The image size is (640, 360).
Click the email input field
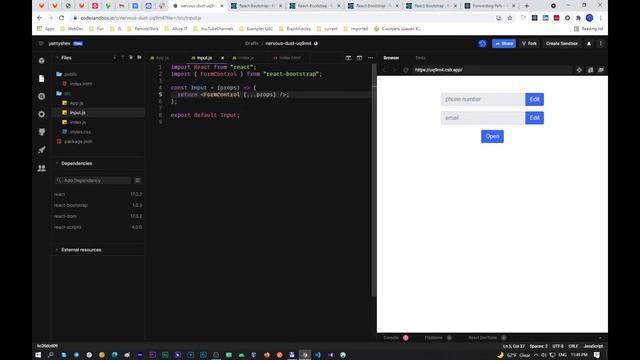click(483, 118)
